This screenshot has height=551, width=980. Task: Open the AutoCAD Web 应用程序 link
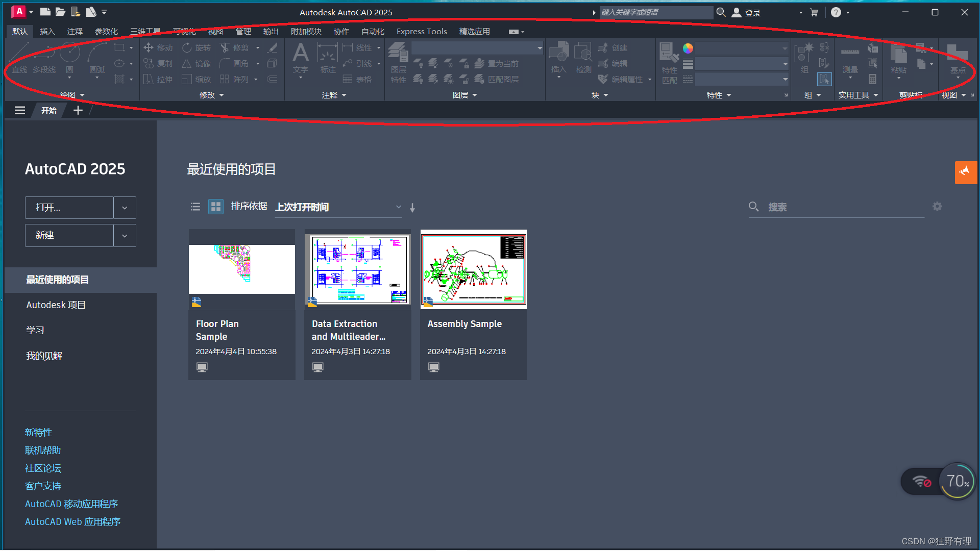72,522
